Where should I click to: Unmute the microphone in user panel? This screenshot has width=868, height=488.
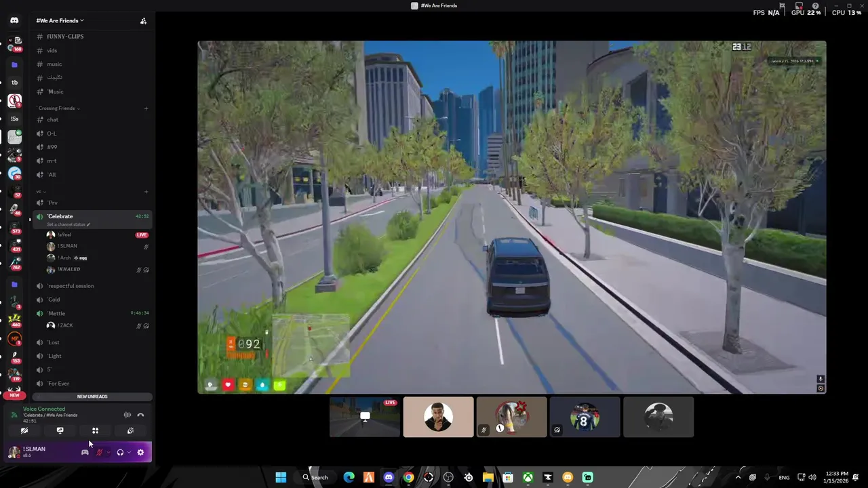click(99, 452)
